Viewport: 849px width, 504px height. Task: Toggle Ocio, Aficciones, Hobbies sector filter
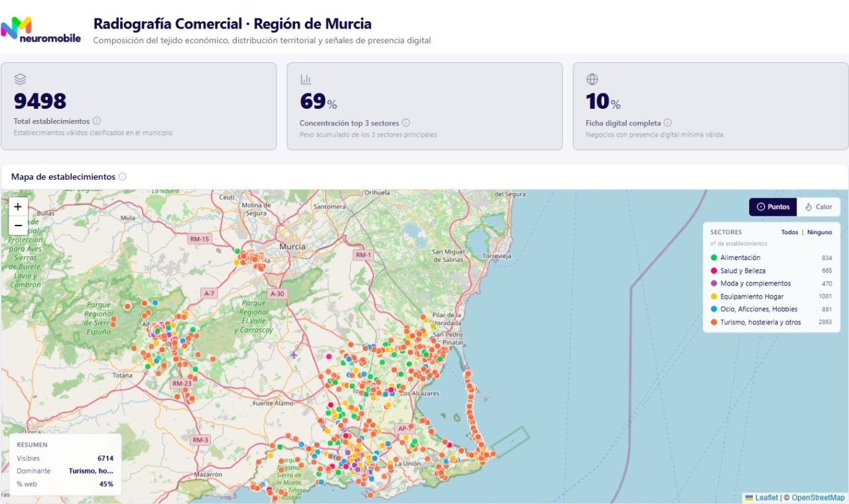pos(771,309)
